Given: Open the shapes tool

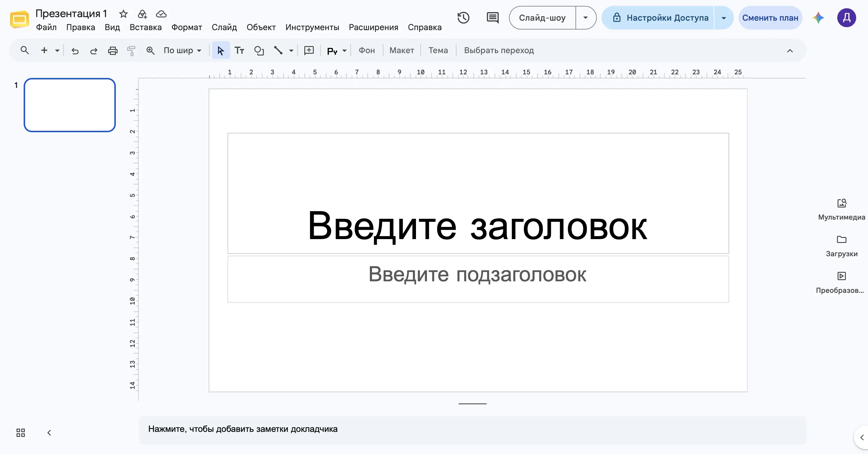Looking at the screenshot, I should 259,50.
